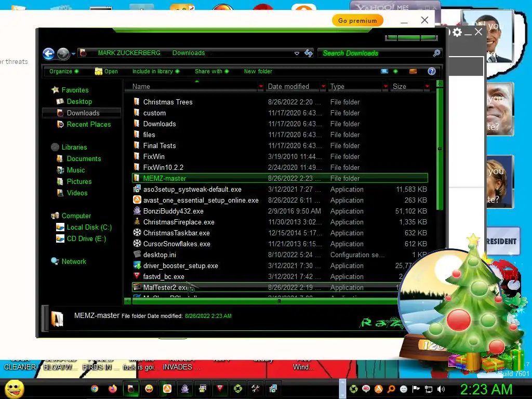Open the Name column filter dropdown
The width and height of the screenshot is (532, 399).
(x=261, y=87)
